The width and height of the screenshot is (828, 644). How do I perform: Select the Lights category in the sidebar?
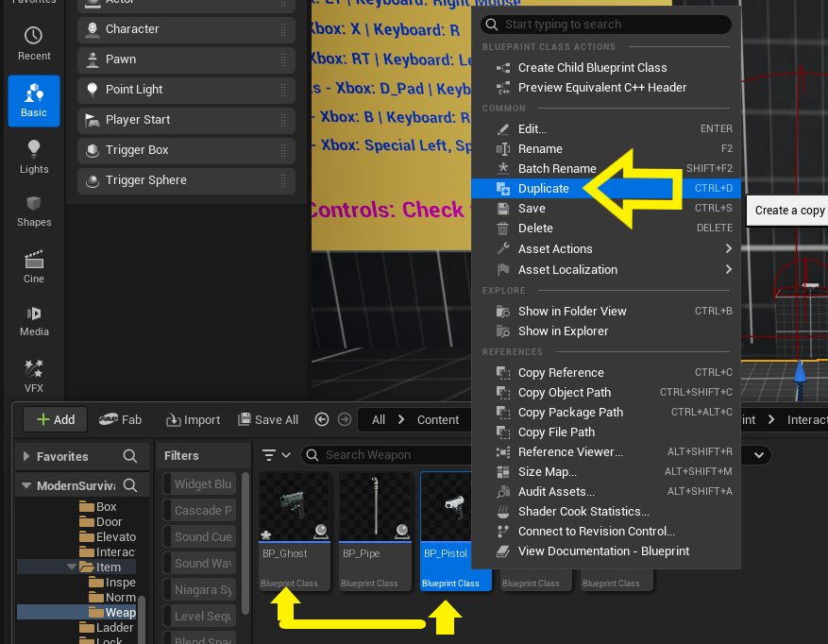tap(34, 156)
